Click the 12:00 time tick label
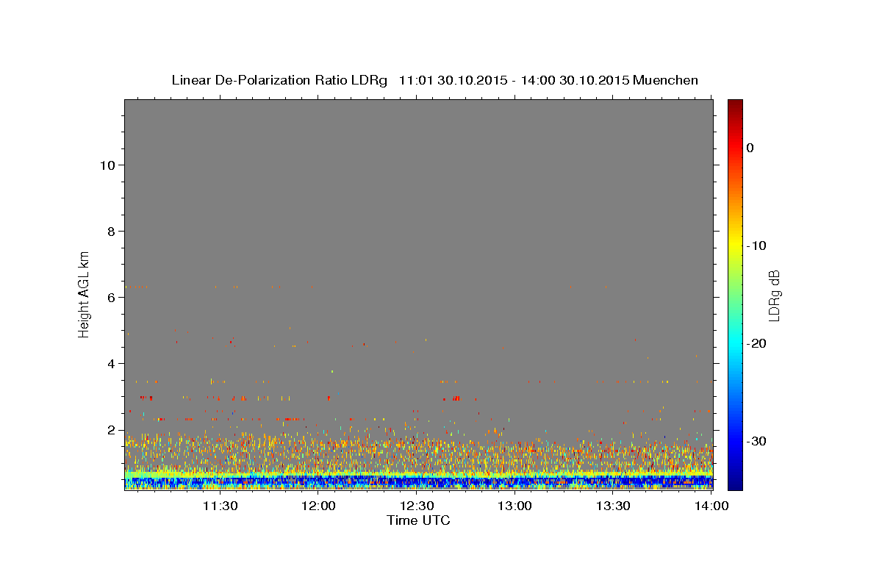Screen dimensions: 882x588 point(318,506)
